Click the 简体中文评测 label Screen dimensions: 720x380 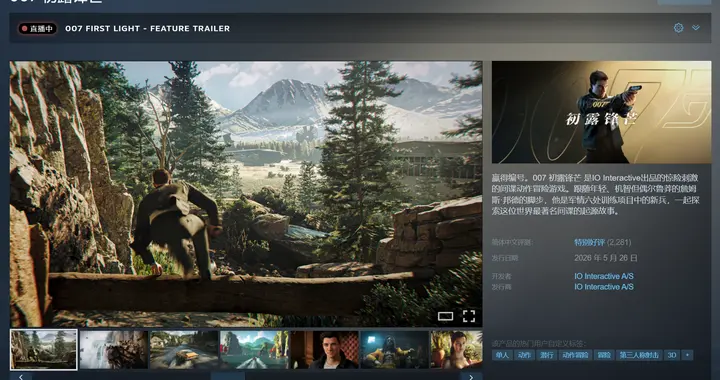[x=512, y=242]
